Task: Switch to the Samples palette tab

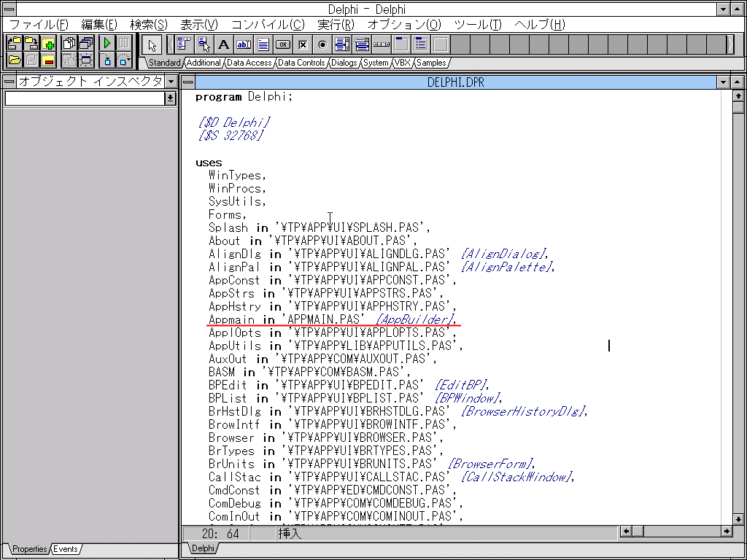Action: (431, 63)
